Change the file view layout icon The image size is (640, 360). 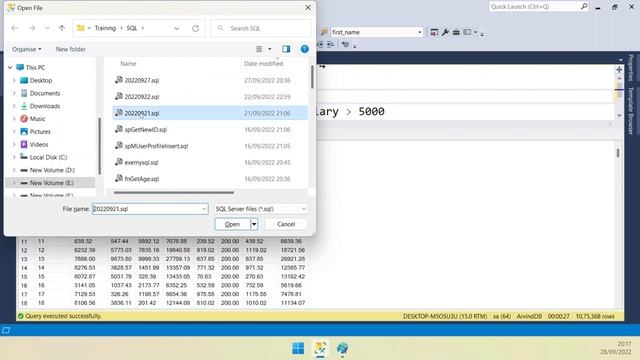259,49
